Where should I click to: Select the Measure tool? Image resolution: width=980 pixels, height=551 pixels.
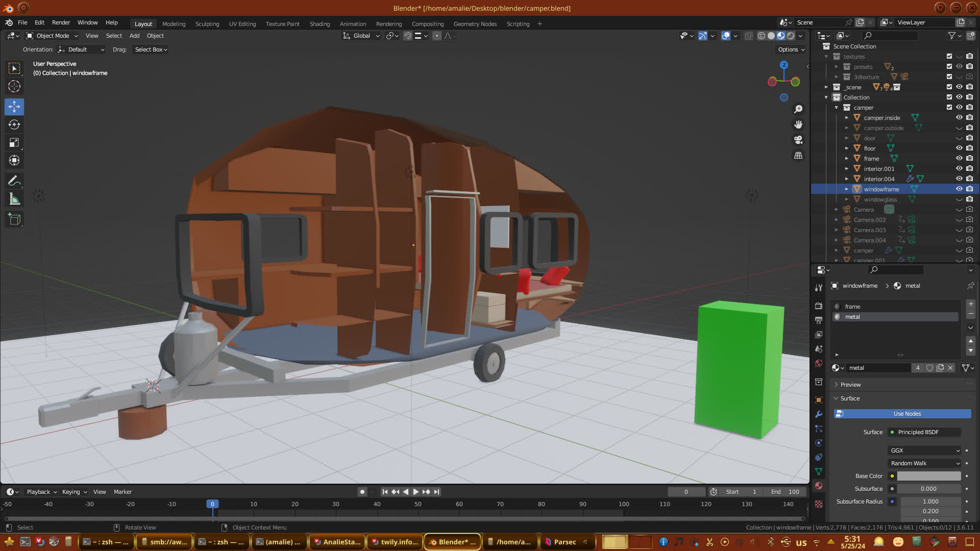pos(14,199)
